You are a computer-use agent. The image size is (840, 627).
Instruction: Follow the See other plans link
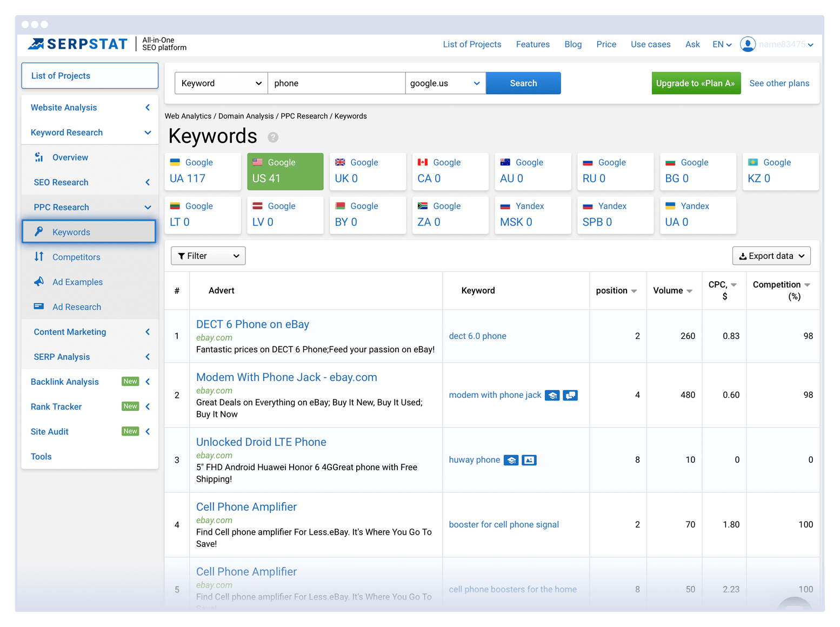(779, 83)
